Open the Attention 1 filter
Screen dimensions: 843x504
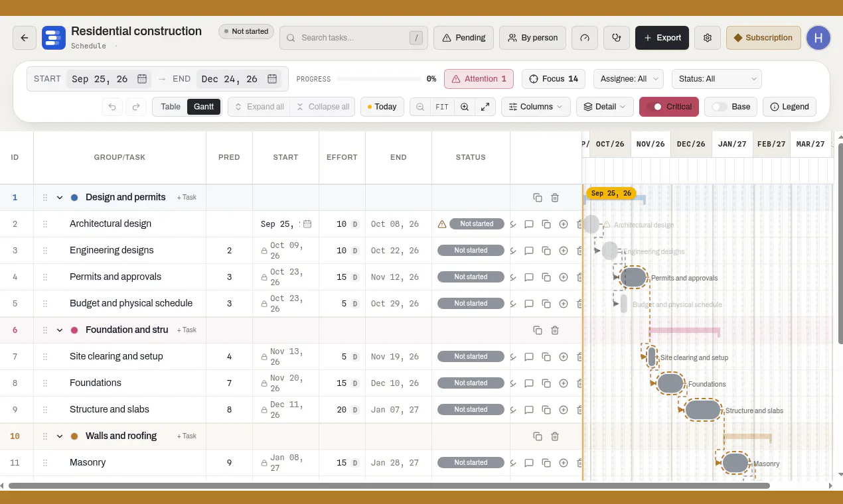tap(479, 79)
